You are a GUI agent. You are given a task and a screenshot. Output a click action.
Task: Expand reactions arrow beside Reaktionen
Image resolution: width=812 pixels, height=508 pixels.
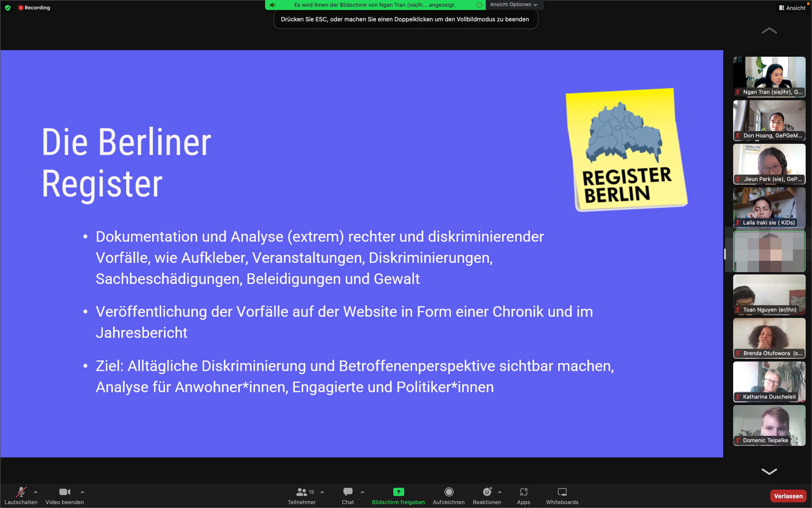(x=500, y=492)
